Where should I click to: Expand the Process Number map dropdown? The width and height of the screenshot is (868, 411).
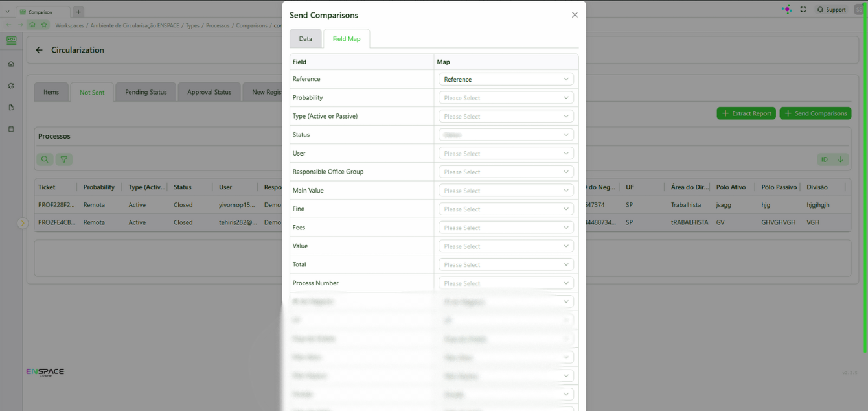point(506,283)
